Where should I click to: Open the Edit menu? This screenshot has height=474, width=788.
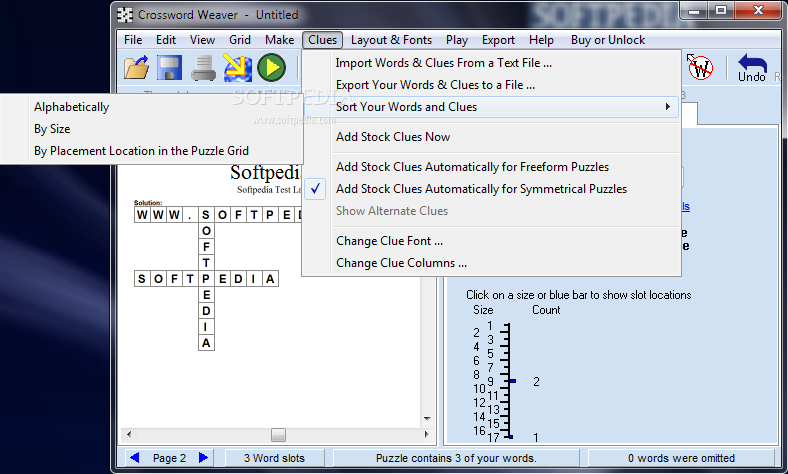click(x=166, y=40)
